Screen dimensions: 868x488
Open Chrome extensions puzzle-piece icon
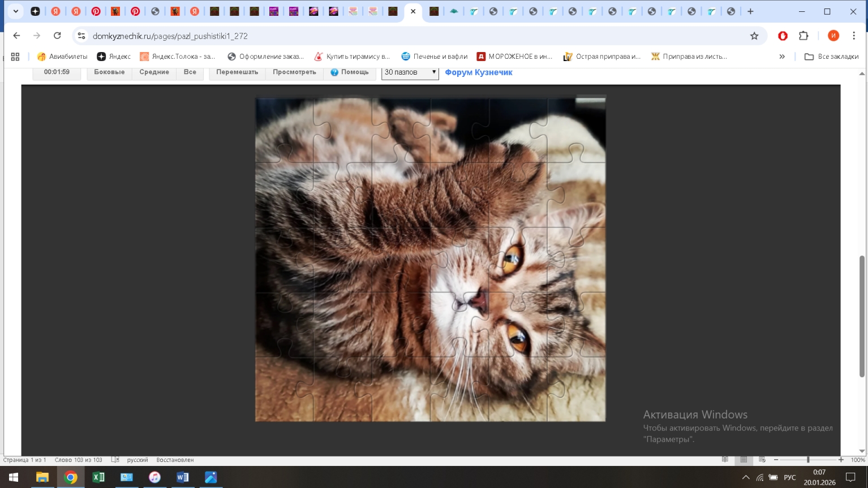click(803, 36)
